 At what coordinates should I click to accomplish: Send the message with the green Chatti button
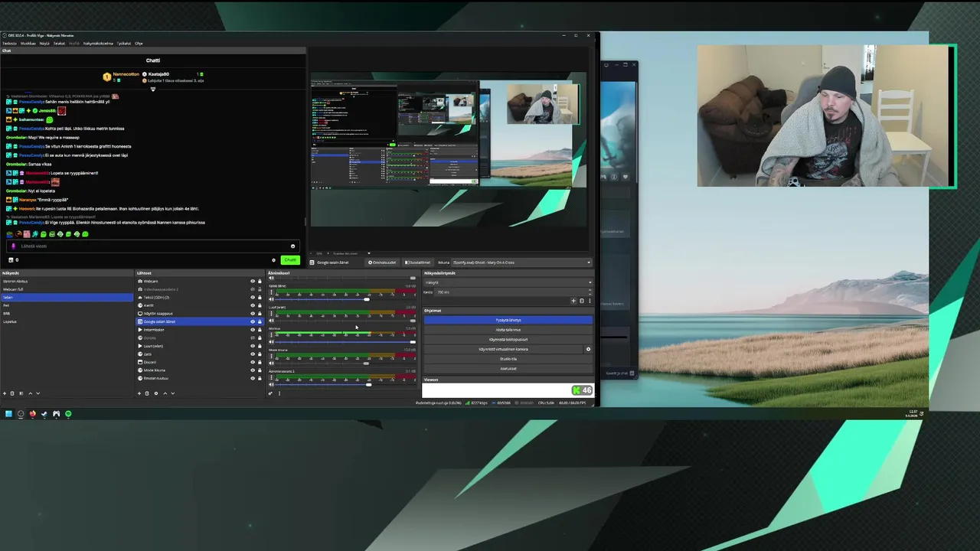point(290,260)
